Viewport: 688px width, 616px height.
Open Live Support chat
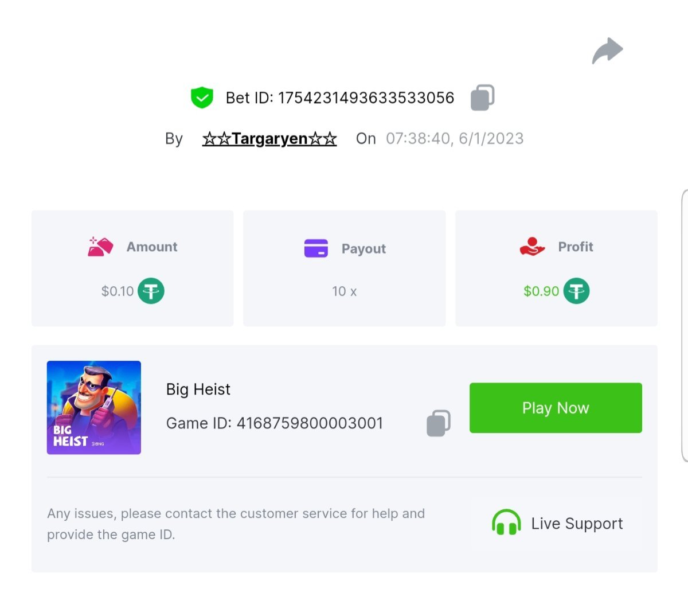[x=576, y=524]
